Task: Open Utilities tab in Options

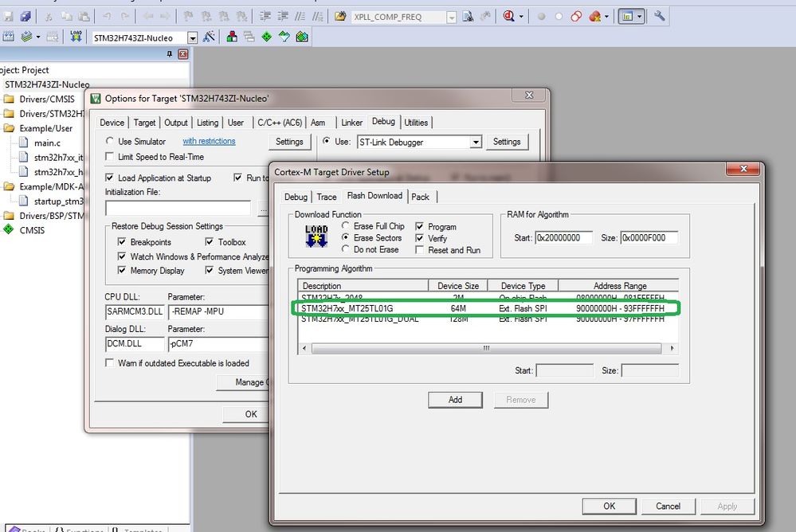Action: (x=416, y=123)
